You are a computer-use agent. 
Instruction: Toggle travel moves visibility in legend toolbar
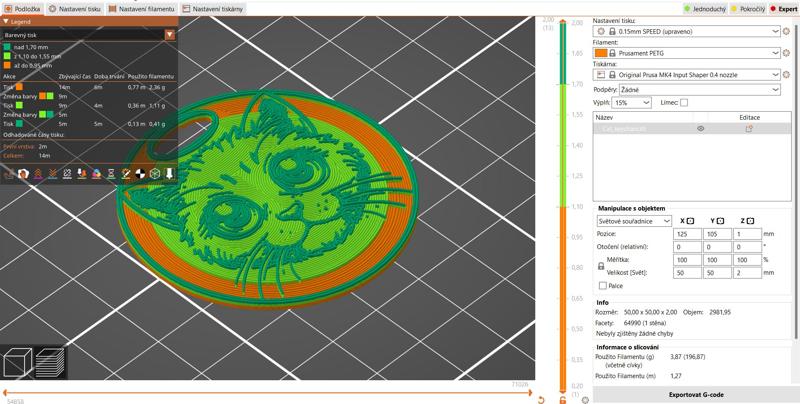point(9,174)
